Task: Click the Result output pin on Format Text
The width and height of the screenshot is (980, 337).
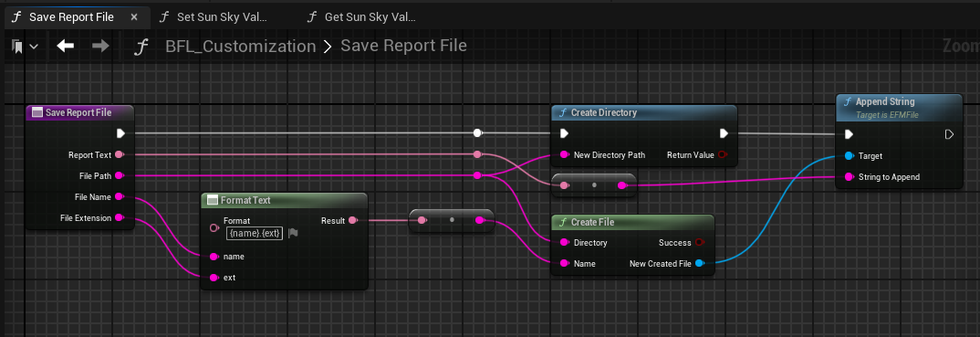Action: tap(352, 220)
